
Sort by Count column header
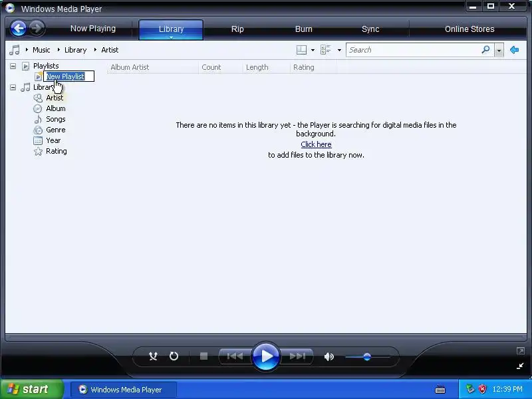(221, 67)
